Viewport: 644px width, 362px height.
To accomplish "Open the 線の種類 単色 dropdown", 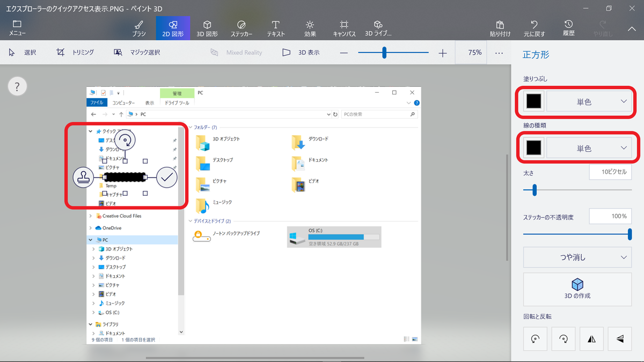I will point(589,147).
